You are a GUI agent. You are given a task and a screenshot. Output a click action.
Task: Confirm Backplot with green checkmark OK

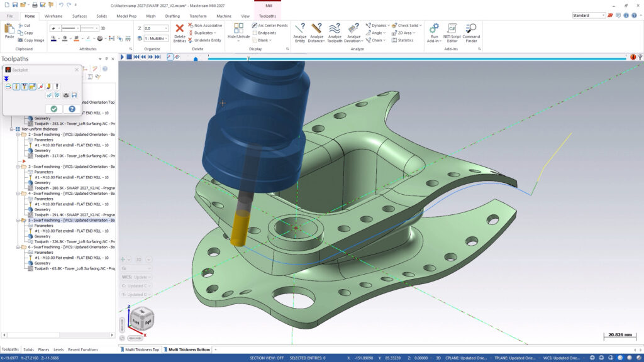[x=54, y=109]
